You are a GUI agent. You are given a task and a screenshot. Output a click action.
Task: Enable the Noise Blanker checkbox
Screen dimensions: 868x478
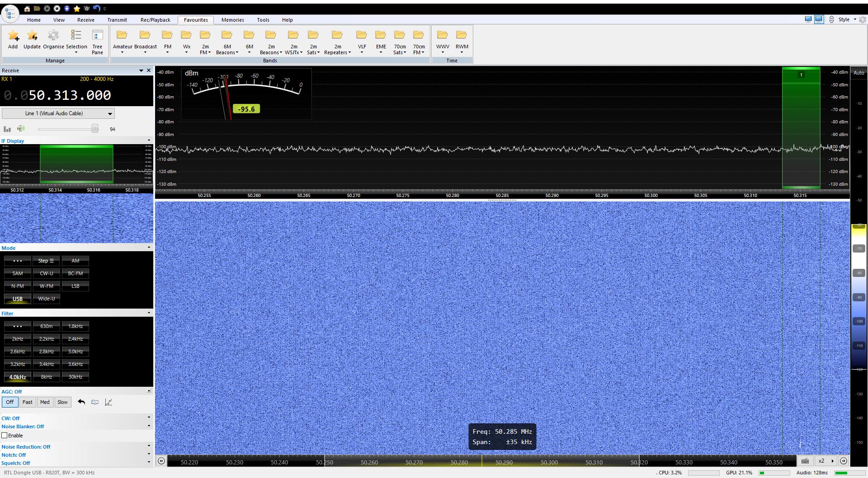(x=5, y=436)
